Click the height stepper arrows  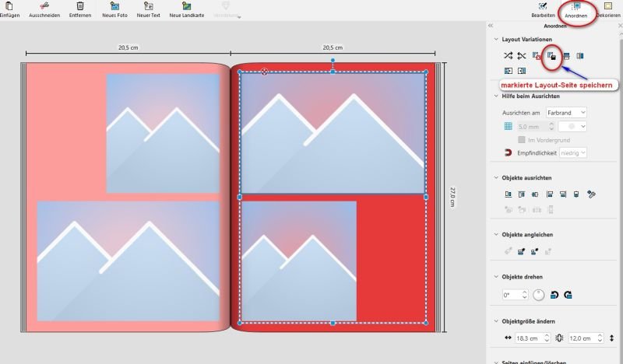click(x=600, y=338)
